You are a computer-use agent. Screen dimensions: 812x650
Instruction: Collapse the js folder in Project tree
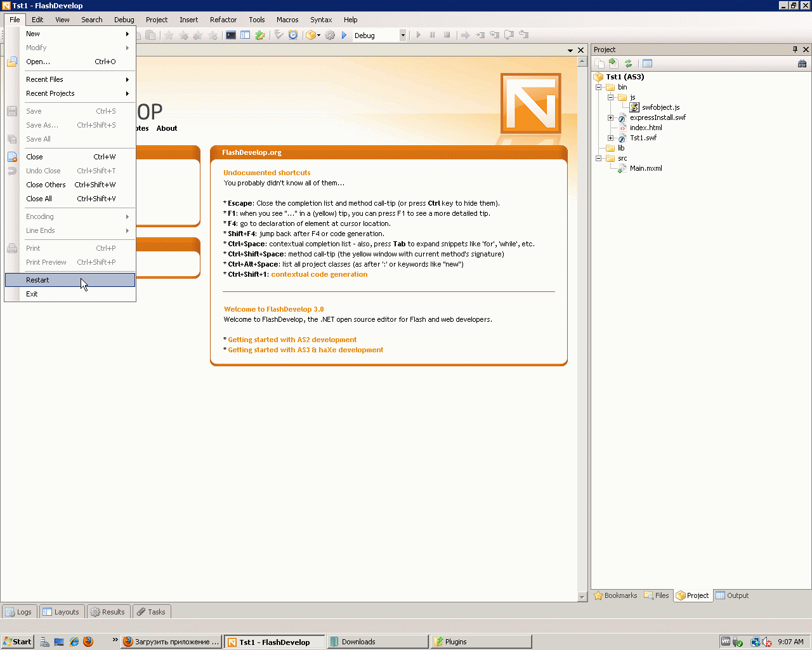pyautogui.click(x=610, y=97)
